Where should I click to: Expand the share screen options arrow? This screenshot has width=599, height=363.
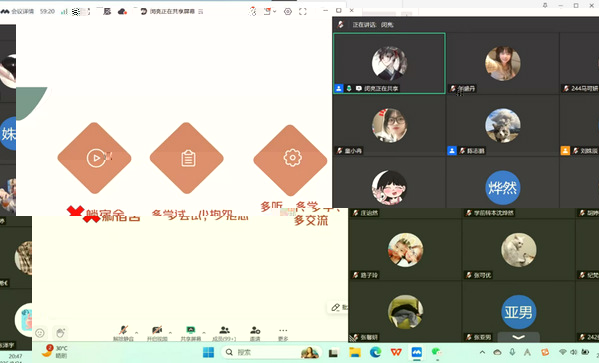(x=204, y=332)
